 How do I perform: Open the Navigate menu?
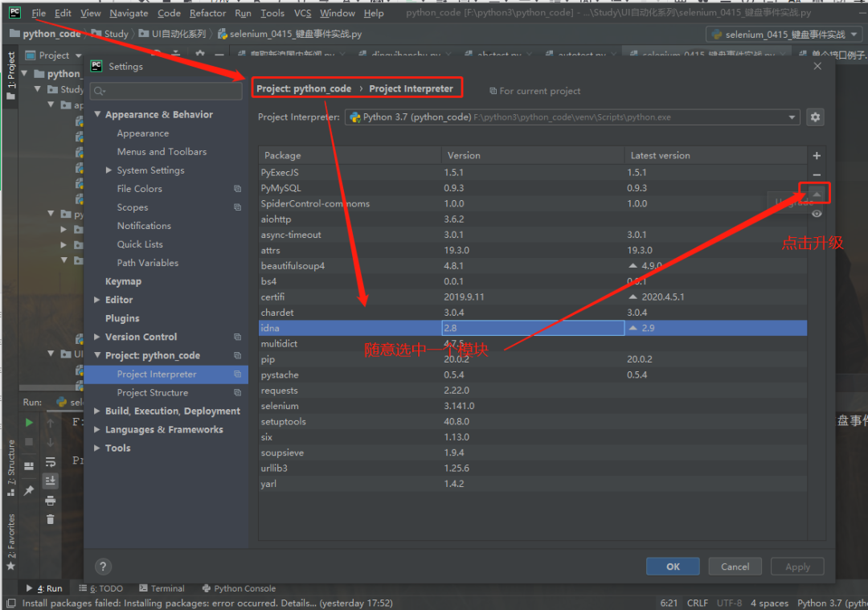[129, 13]
